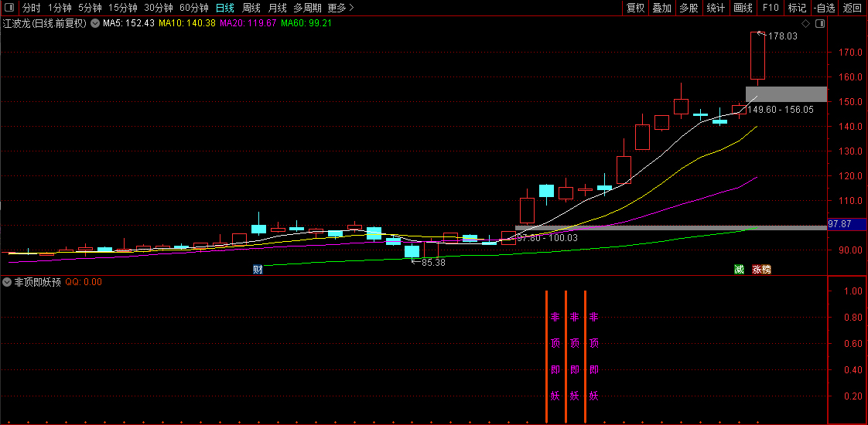868x425 pixels.
Task: Switch to the 15分钟 period tab
Action: (123, 8)
